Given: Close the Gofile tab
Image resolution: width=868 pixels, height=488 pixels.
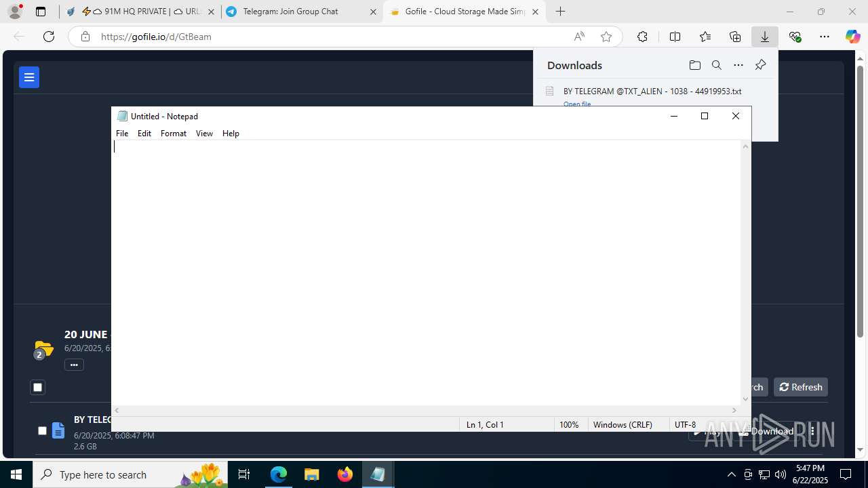Looking at the screenshot, I should (x=535, y=12).
